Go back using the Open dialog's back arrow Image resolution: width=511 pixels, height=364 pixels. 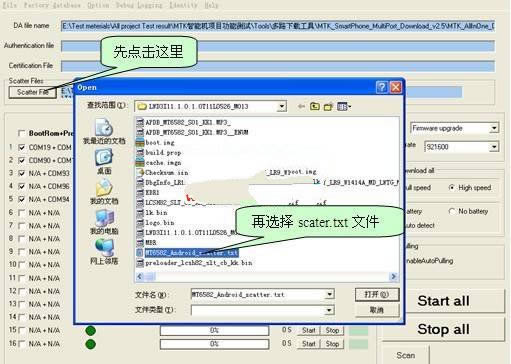pyautogui.click(x=301, y=106)
